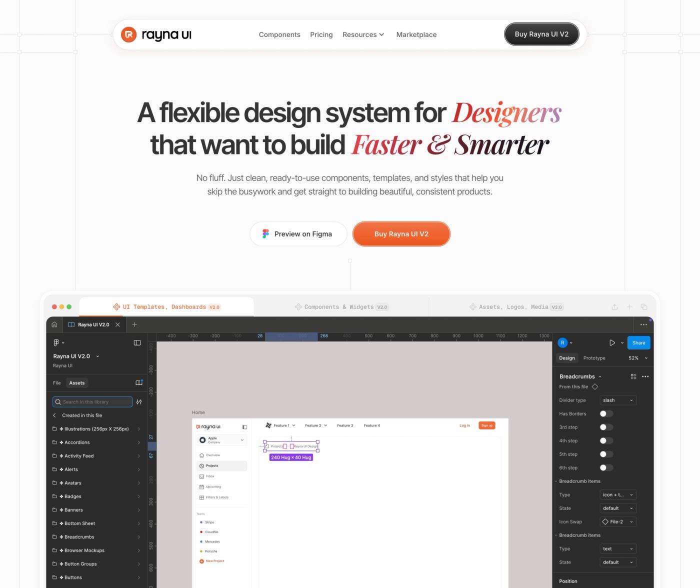
Task: Click the browser mockup duplicate tabs icon
Action: click(644, 307)
